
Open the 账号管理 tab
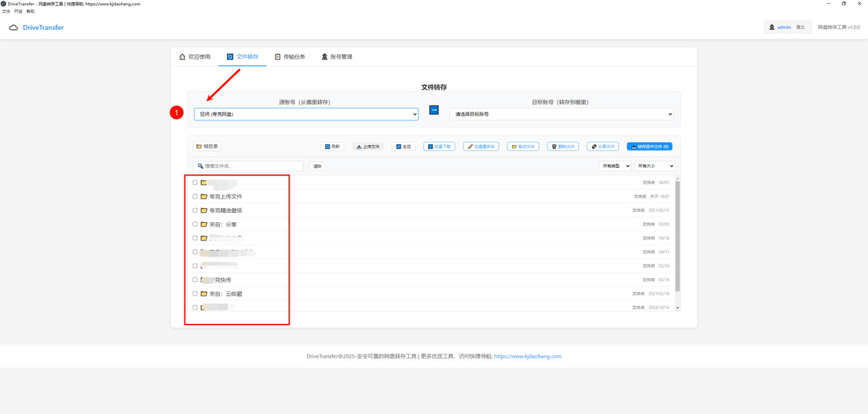(x=337, y=57)
